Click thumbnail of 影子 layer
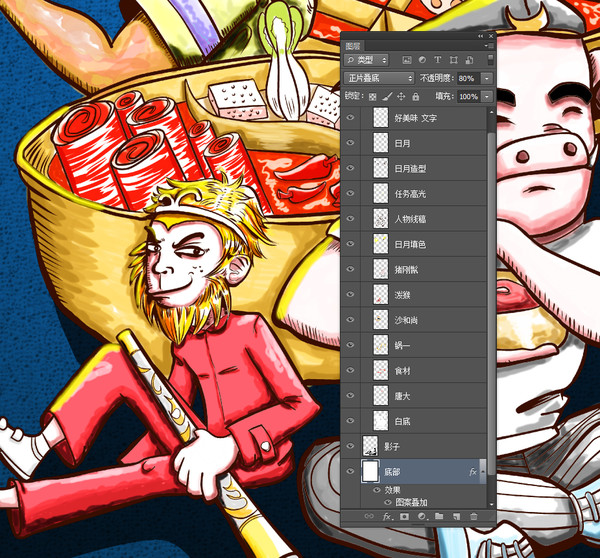Screen dimensions: 600x558 pos(370,446)
